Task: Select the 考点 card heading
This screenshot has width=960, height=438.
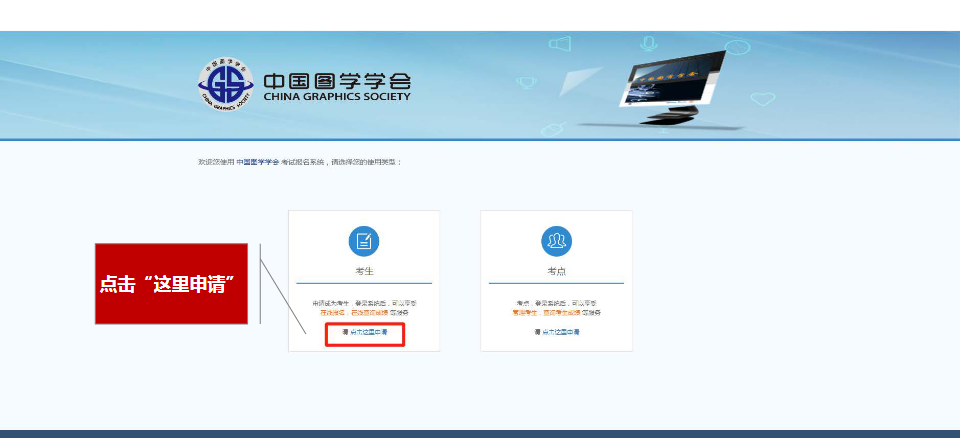Action: tap(556, 271)
